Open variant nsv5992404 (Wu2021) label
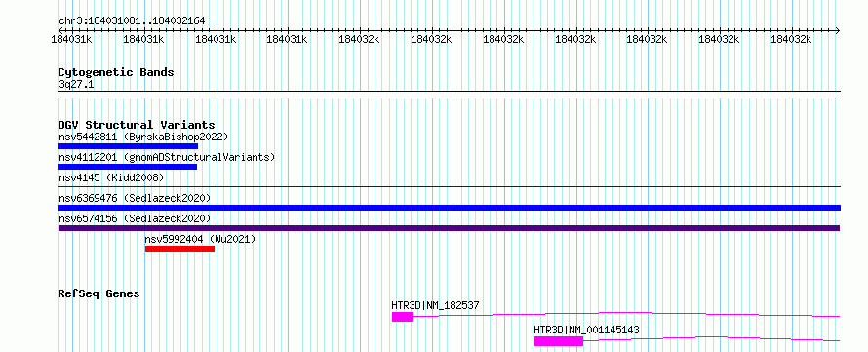 coord(200,239)
